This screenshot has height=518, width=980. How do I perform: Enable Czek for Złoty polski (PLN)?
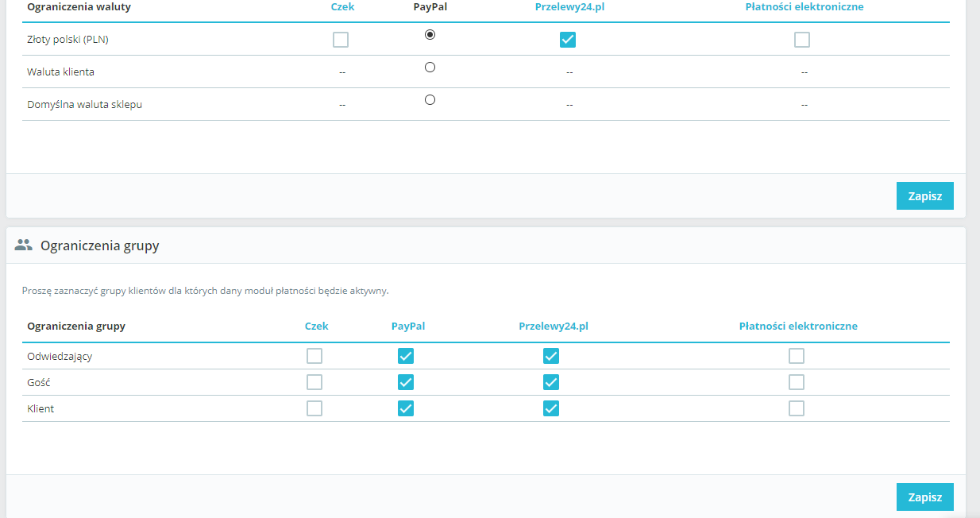pyautogui.click(x=341, y=40)
